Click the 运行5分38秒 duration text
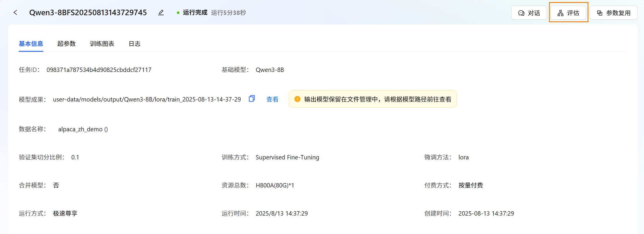644x234 pixels. [x=228, y=13]
